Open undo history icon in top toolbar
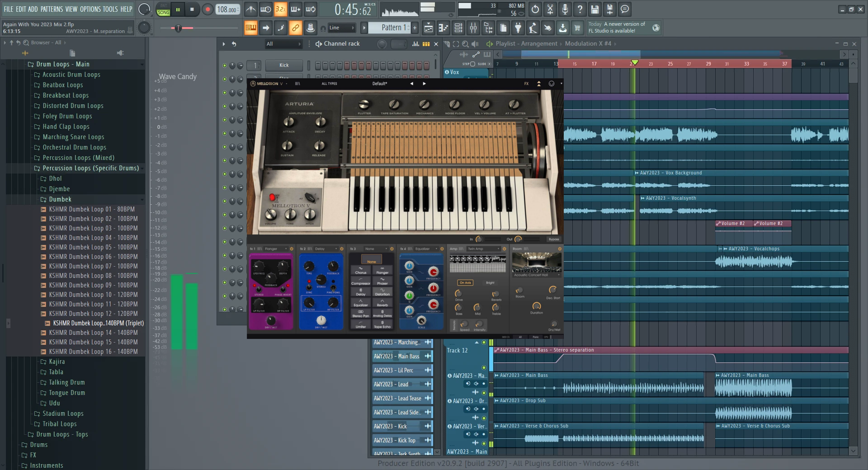 click(x=535, y=9)
